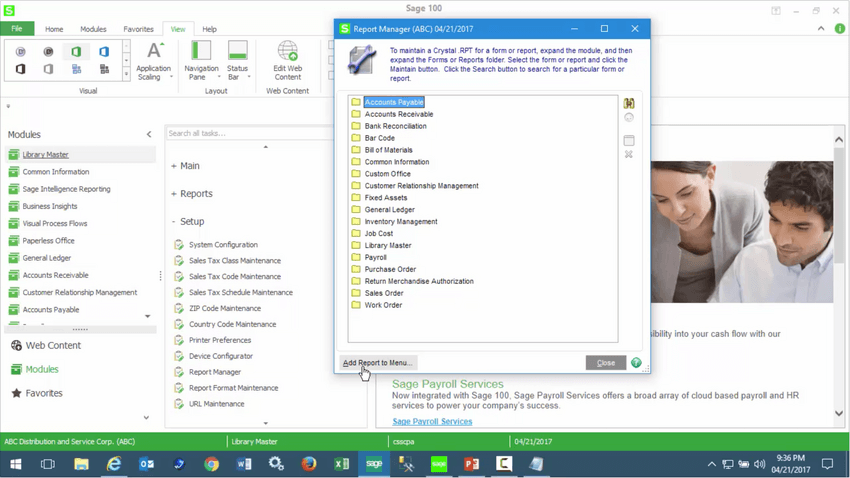Select the Payroll folder
850x478 pixels.
pos(375,257)
